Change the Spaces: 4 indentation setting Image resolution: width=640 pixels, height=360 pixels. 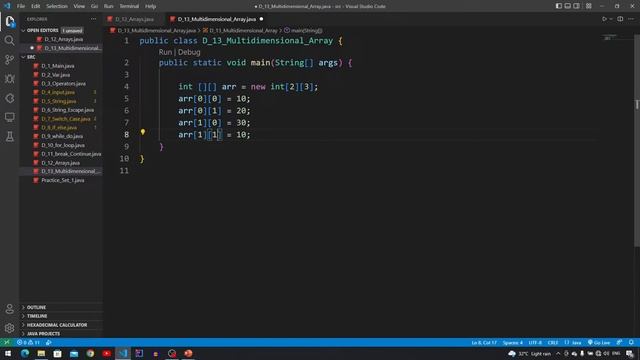[513, 342]
